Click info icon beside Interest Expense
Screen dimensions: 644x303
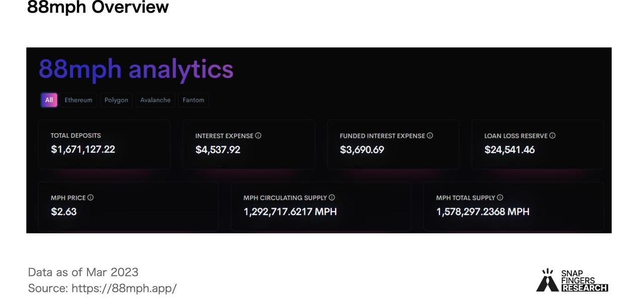(258, 136)
